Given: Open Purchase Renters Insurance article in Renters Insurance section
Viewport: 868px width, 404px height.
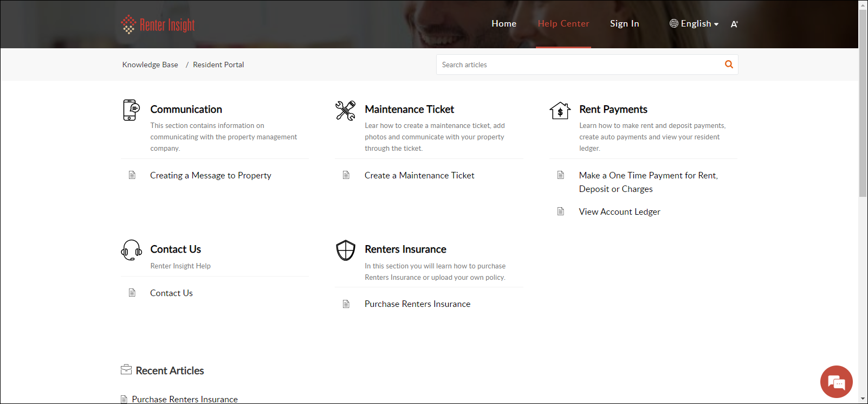Looking at the screenshot, I should coord(418,304).
